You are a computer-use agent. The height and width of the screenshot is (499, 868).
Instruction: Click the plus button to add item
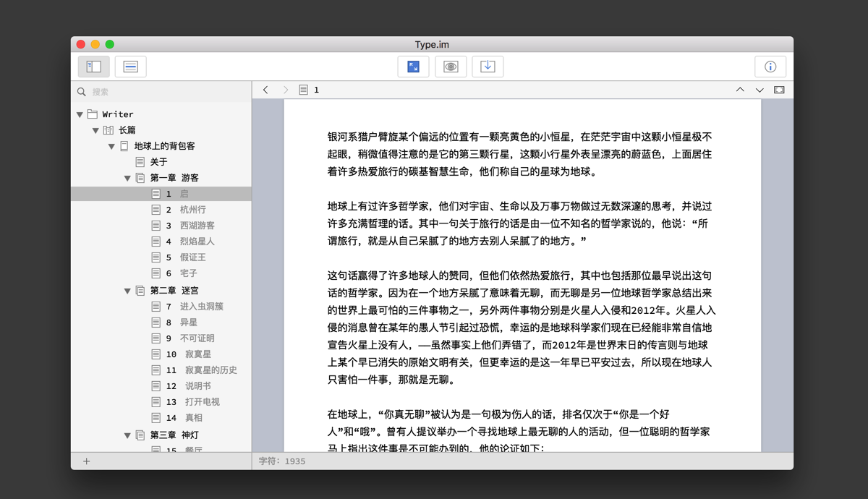(87, 461)
